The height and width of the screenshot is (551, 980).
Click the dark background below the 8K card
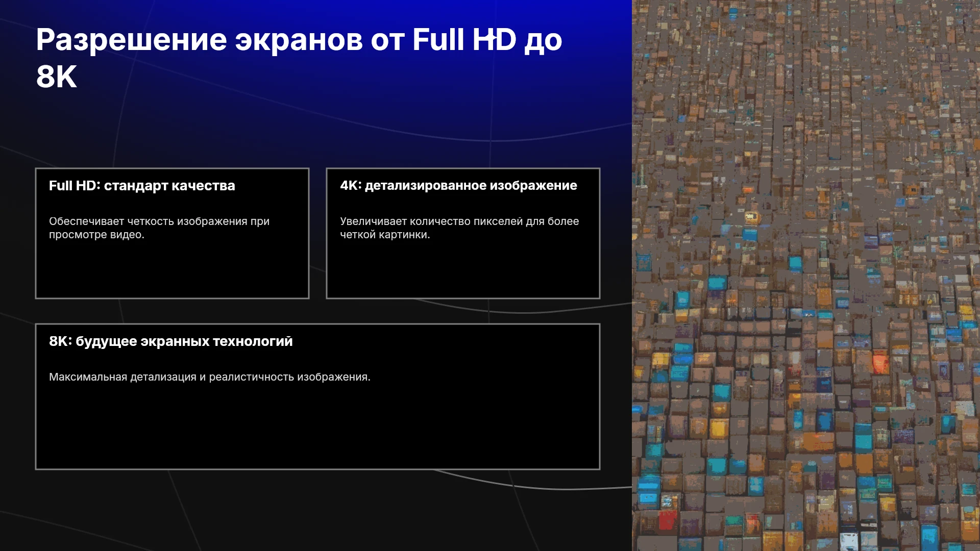pyautogui.click(x=316, y=510)
